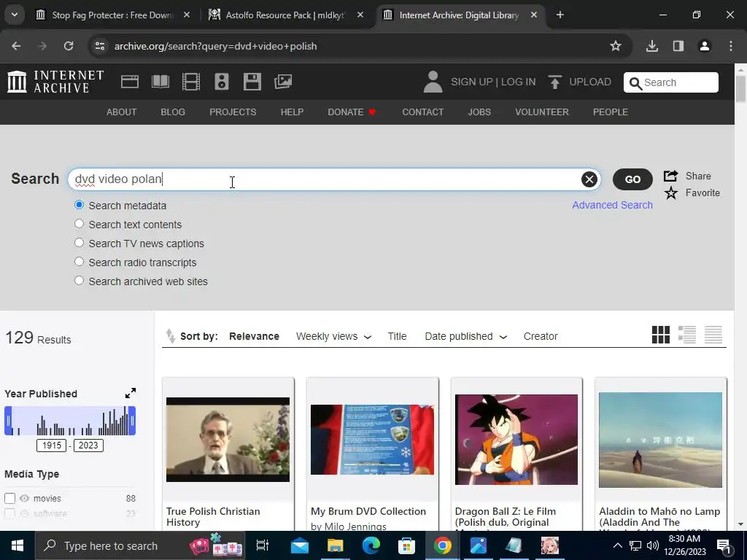
Task: Click the Upload arrow icon
Action: [x=554, y=82]
